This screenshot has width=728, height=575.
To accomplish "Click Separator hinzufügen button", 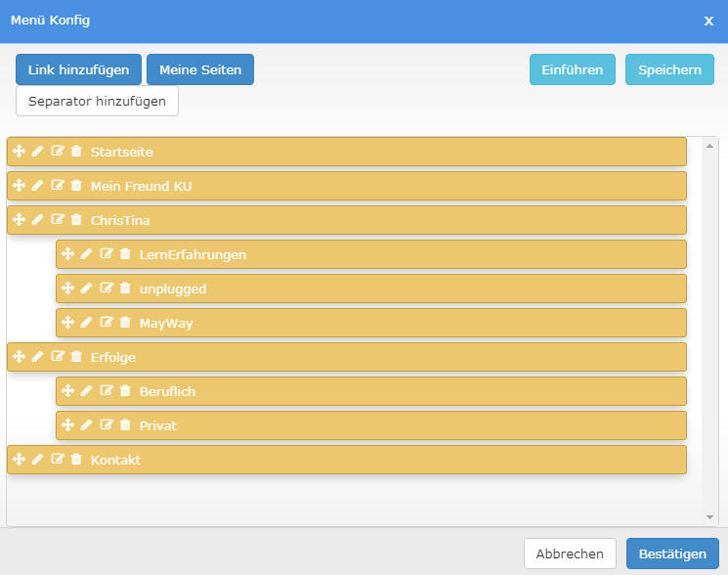I will pyautogui.click(x=97, y=101).
